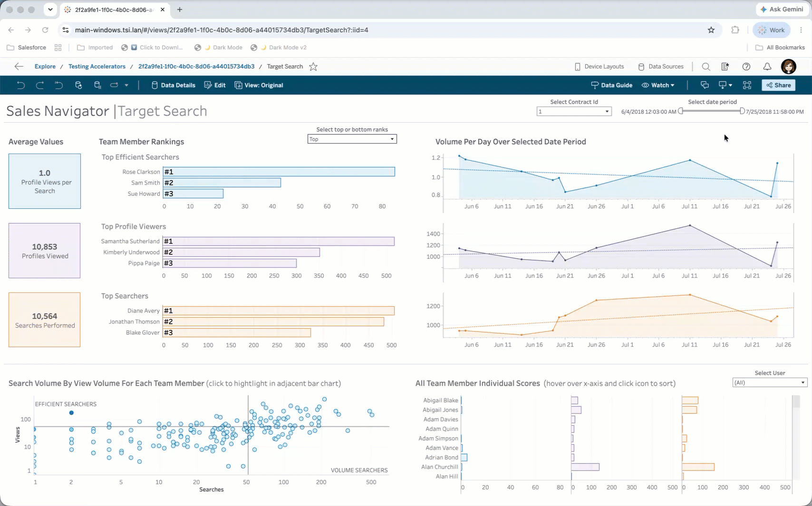Go to the Testing Accelerators breadcrumb link
The width and height of the screenshot is (812, 506).
coord(97,67)
